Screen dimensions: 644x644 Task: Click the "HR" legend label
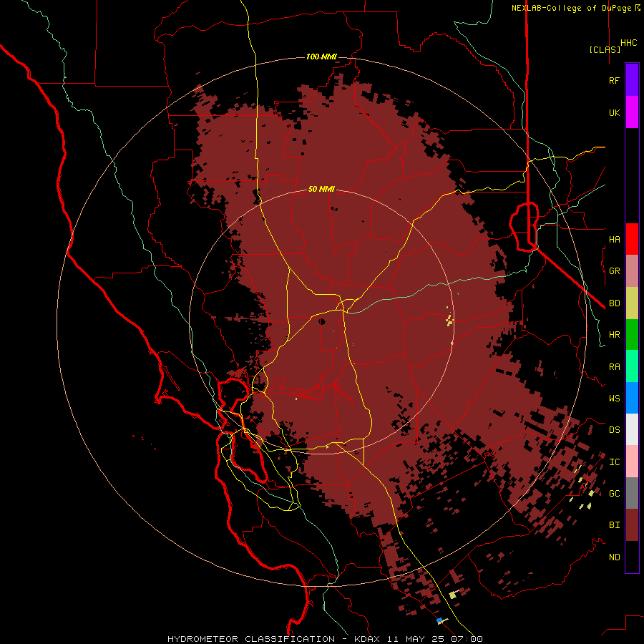[x=615, y=335]
